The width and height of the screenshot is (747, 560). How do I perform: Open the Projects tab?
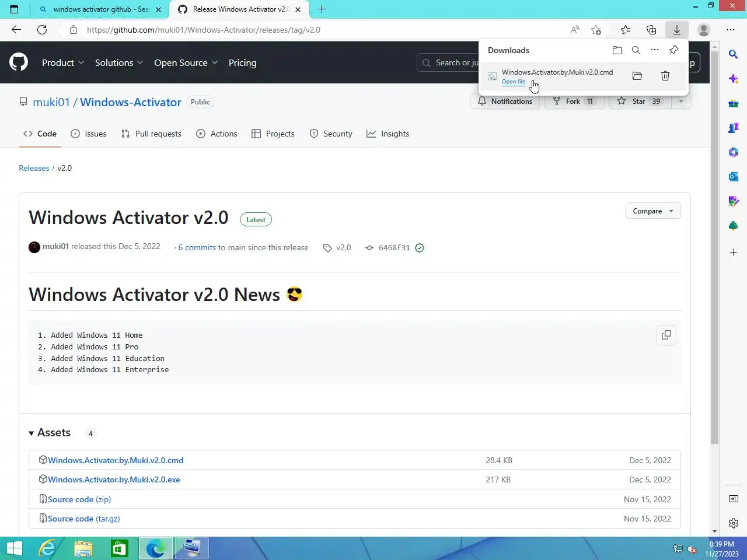click(x=273, y=134)
